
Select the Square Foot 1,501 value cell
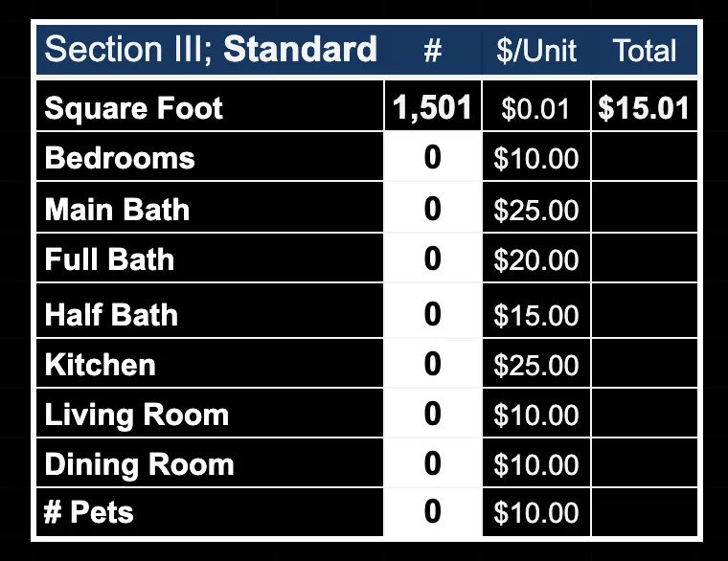click(432, 106)
